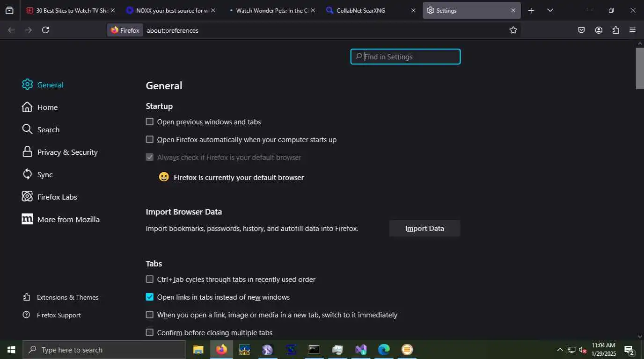Open Microsoft Edge from the taskbar

(x=384, y=350)
